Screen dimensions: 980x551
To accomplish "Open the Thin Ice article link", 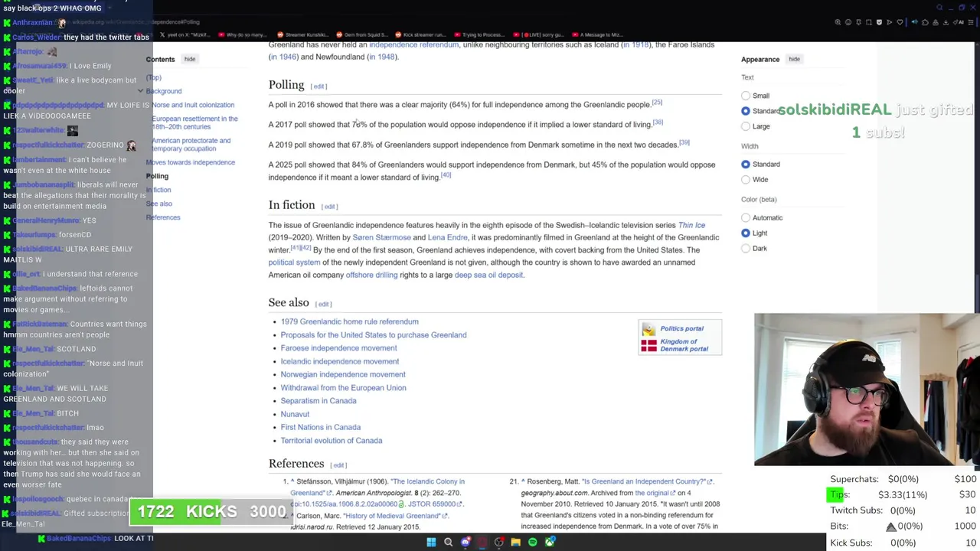I will pyautogui.click(x=691, y=225).
